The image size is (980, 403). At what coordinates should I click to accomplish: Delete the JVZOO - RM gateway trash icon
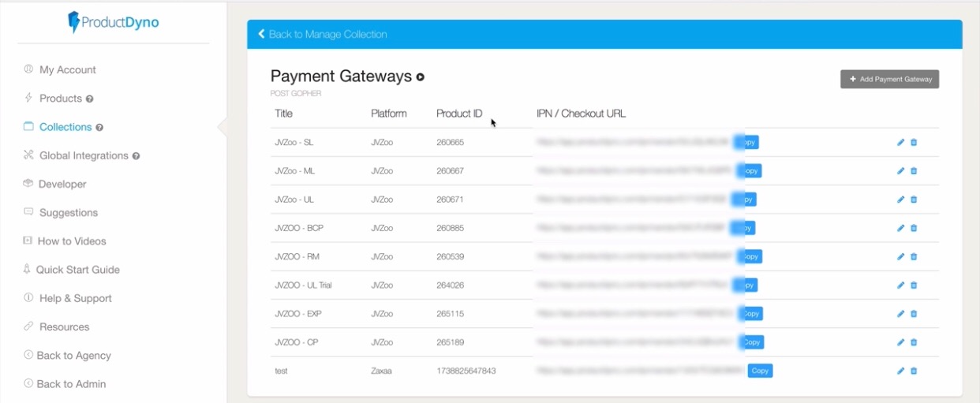[914, 256]
